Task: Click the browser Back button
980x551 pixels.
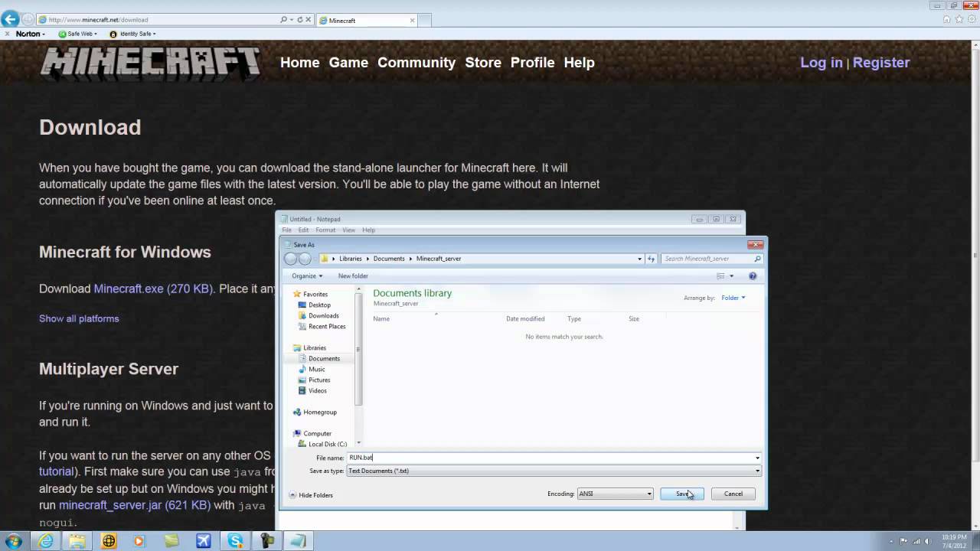Action: [x=10, y=19]
